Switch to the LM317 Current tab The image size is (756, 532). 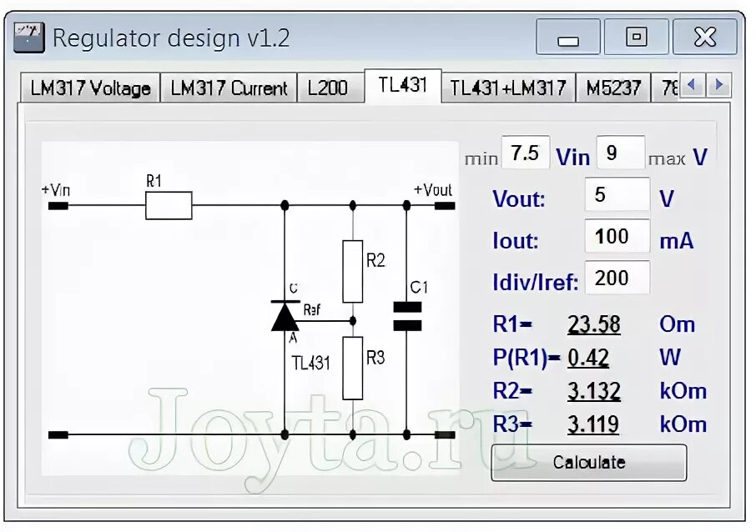[229, 88]
